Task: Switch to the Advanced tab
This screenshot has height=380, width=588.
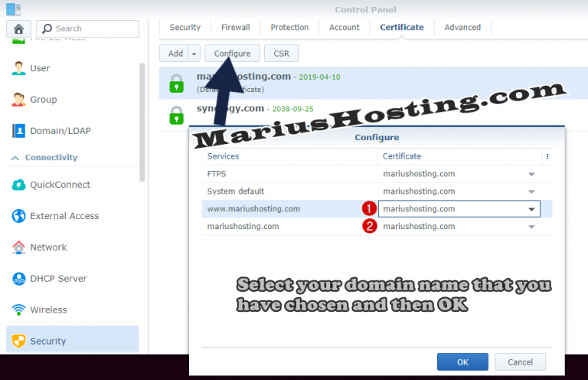Action: 462,28
